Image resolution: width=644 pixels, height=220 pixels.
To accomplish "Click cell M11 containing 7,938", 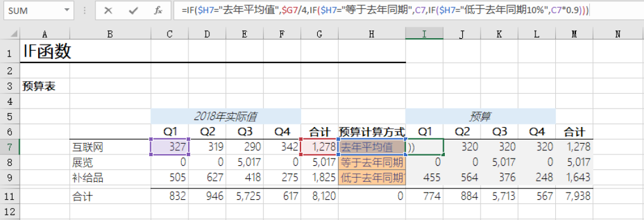I will point(574,196).
